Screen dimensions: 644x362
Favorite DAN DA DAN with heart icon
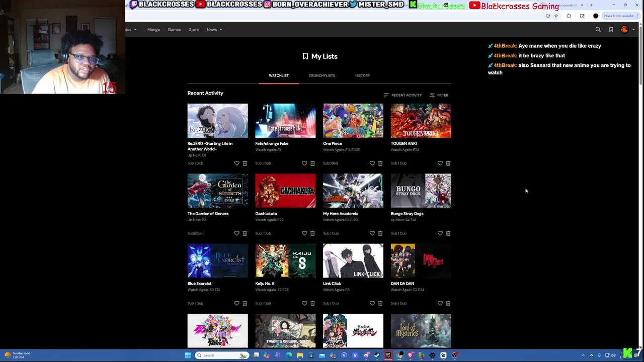coord(440,303)
